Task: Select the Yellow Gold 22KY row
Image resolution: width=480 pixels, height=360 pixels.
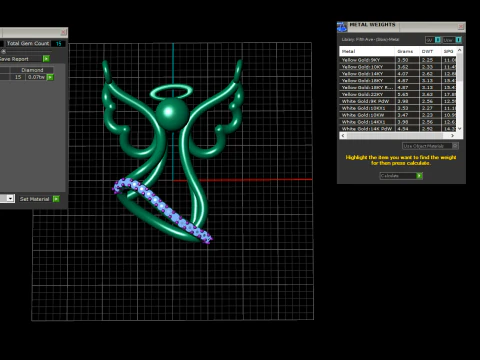Action: tap(398, 94)
